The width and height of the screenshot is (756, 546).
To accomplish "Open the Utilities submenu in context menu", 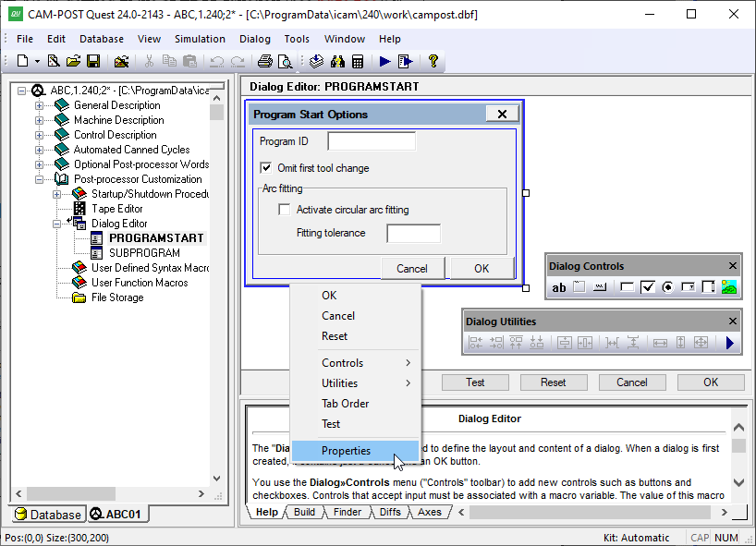I will pos(356,383).
